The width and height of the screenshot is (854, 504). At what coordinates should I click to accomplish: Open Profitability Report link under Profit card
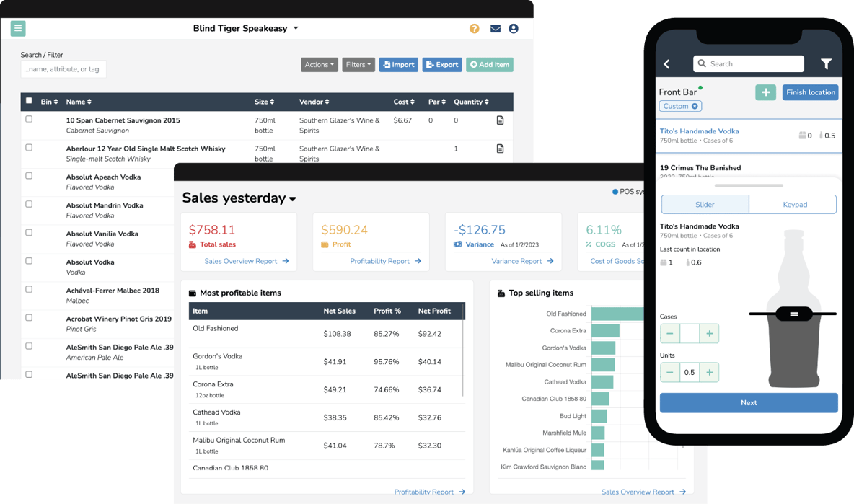pyautogui.click(x=385, y=261)
